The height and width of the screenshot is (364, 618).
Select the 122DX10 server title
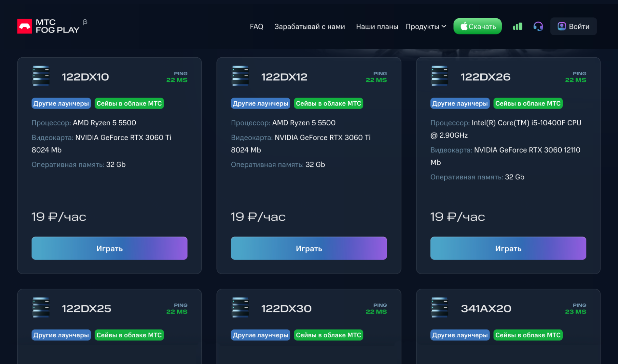click(x=85, y=77)
